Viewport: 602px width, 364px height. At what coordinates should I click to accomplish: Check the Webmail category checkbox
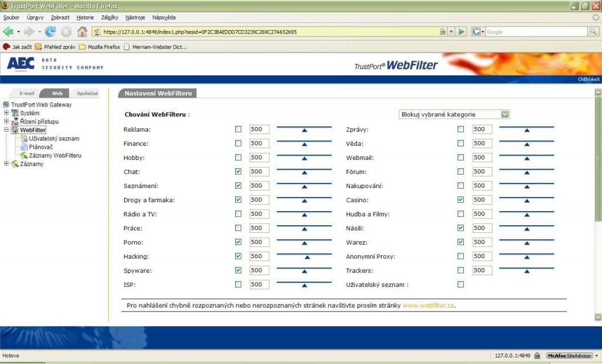pos(461,158)
